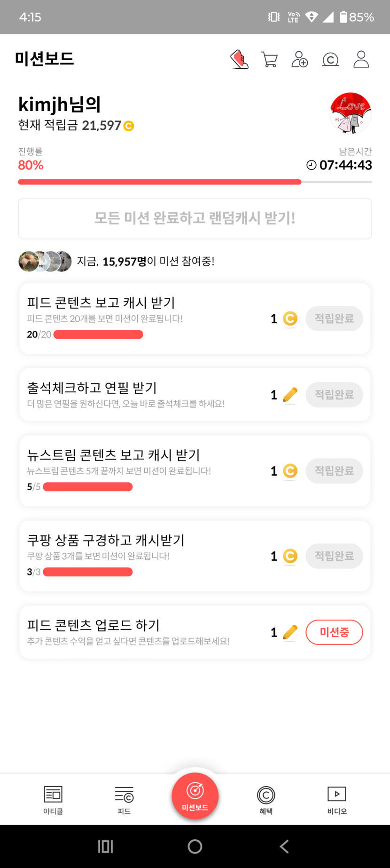The width and height of the screenshot is (390, 868).
Task: Tap the overall mission progress bar
Action: [195, 182]
